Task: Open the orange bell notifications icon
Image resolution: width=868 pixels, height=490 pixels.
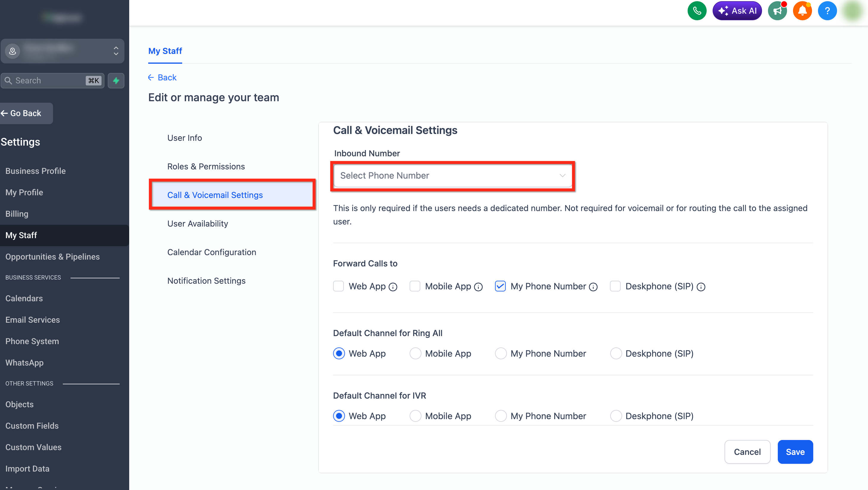Action: tap(802, 11)
